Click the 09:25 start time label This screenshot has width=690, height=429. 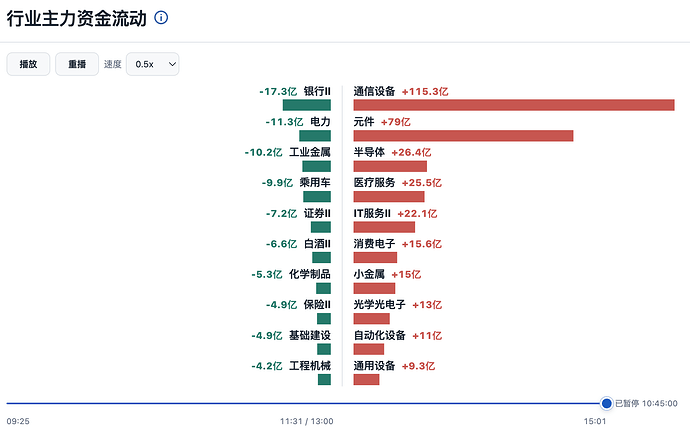[18, 421]
